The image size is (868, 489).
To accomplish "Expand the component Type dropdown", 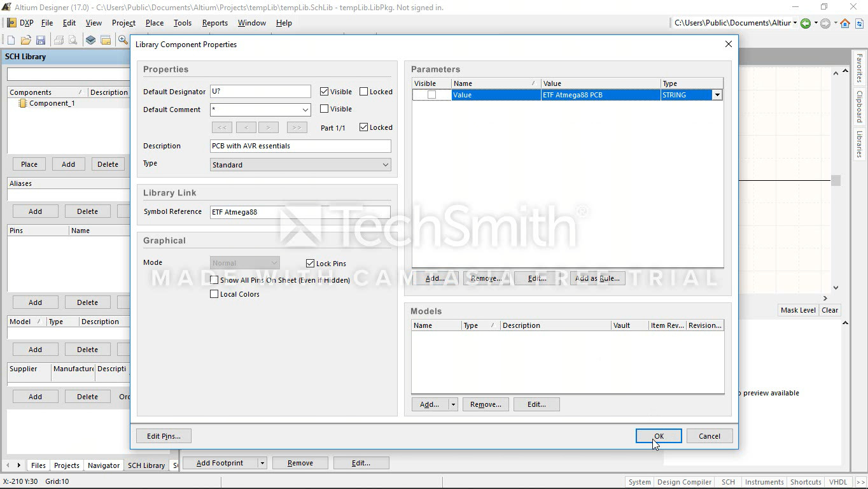I will 385,165.
